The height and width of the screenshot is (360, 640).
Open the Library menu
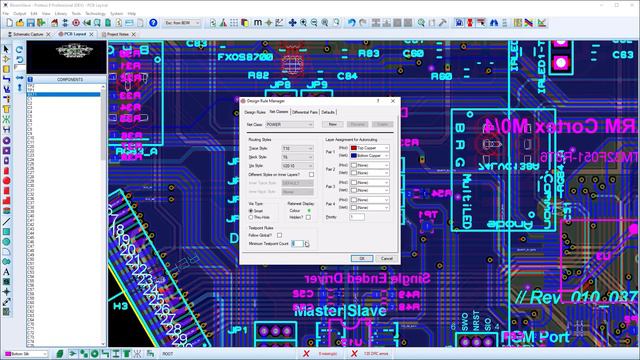point(60,13)
